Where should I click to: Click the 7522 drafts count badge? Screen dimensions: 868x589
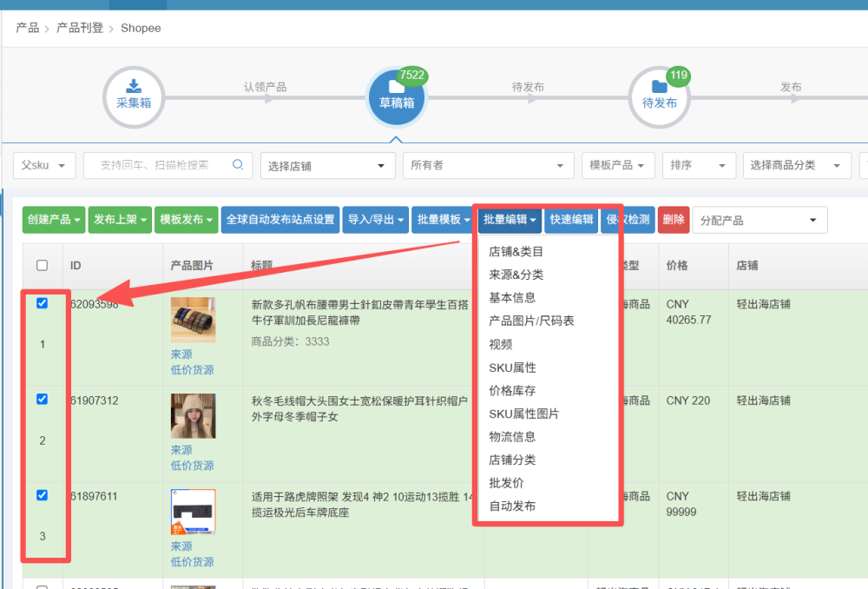pos(411,76)
